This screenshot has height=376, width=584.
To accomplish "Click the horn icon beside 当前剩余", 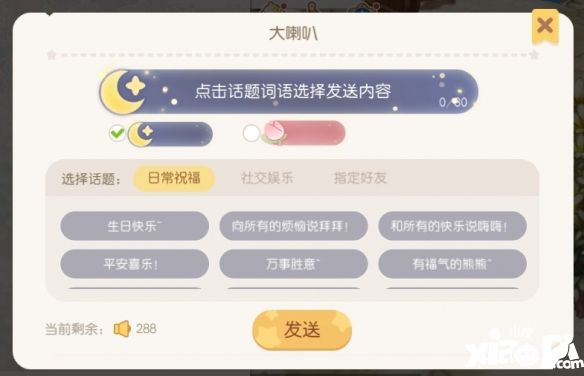I will coord(122,329).
